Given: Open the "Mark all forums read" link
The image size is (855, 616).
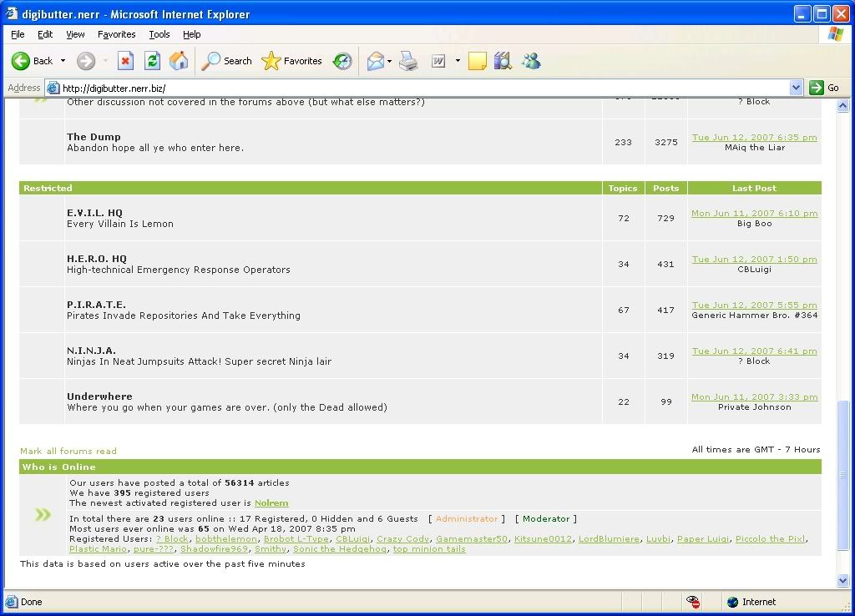Looking at the screenshot, I should [68, 451].
